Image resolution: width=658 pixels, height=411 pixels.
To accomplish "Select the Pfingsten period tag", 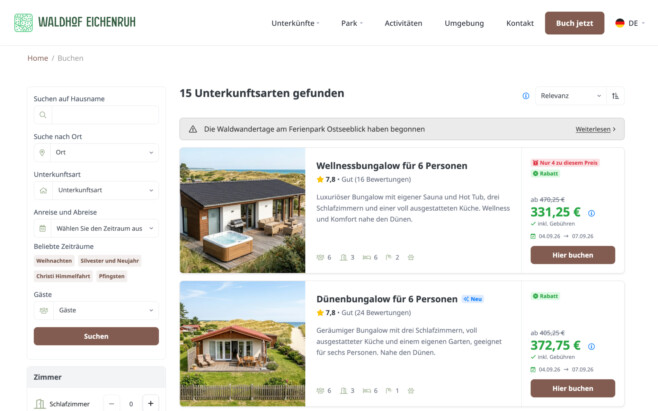I will [112, 276].
